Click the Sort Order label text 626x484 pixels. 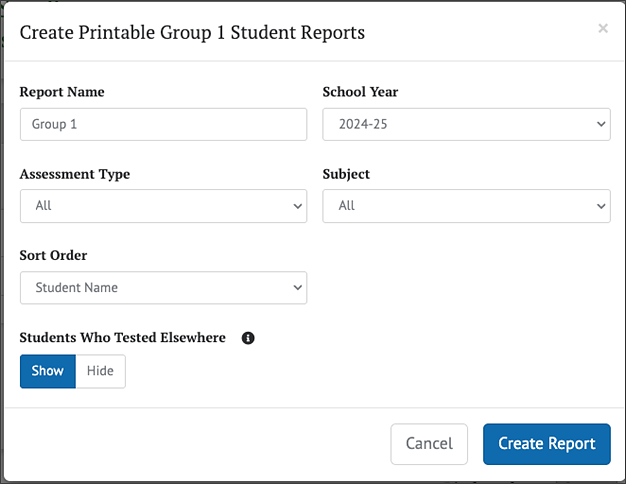pos(55,255)
